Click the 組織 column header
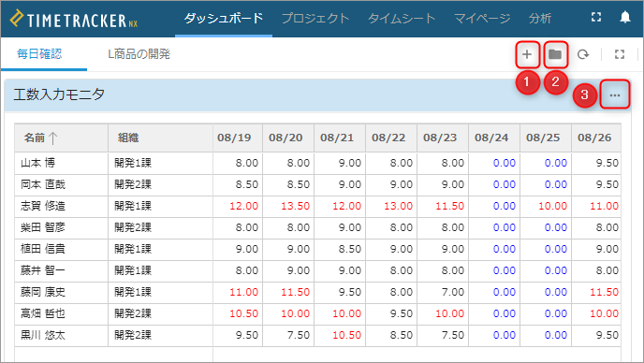This screenshot has width=644, height=363. (128, 138)
